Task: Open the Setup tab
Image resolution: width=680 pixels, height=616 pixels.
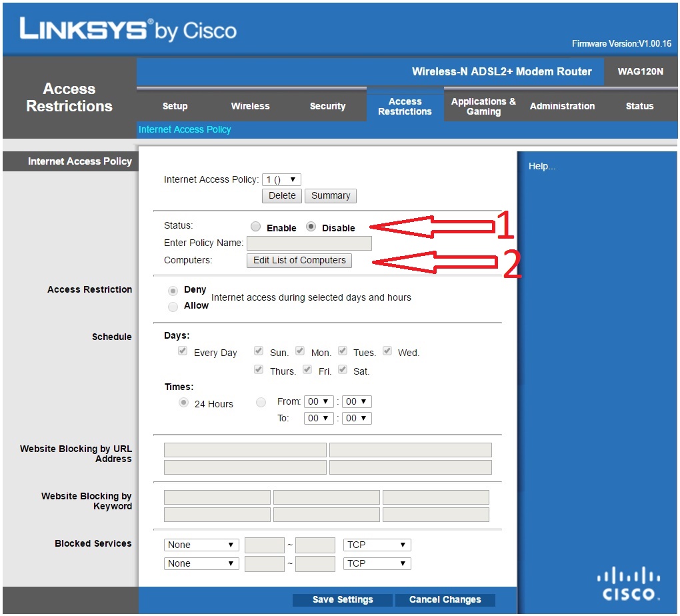Action: point(175,106)
